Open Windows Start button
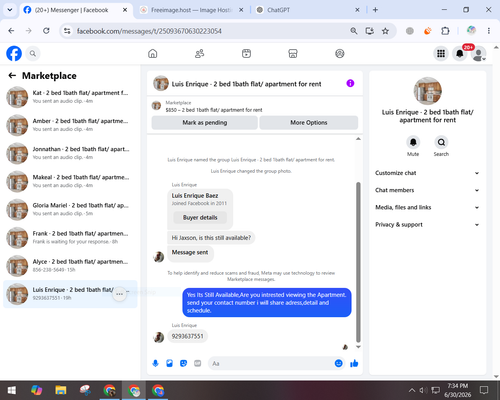This screenshot has height=400, width=500. click(x=12, y=390)
